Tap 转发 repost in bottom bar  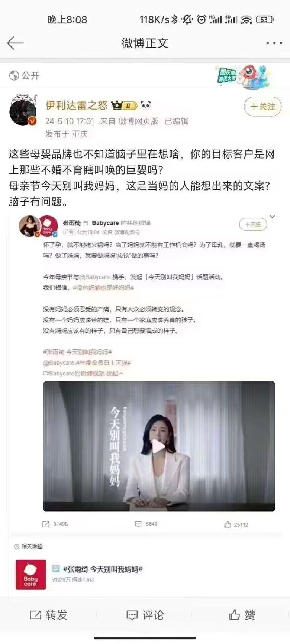(48, 615)
